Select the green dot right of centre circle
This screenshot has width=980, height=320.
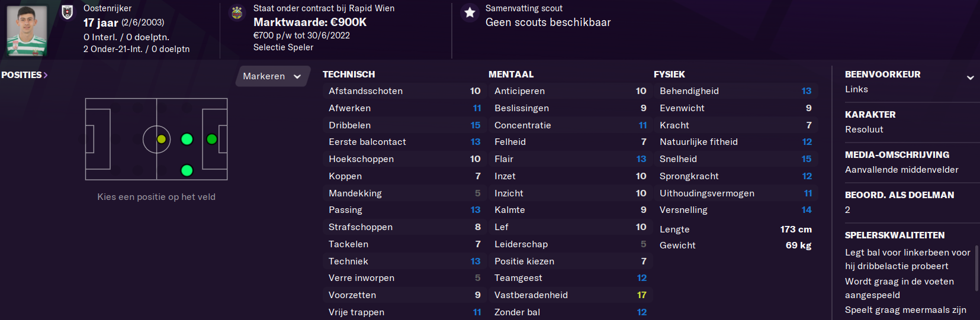point(187,140)
